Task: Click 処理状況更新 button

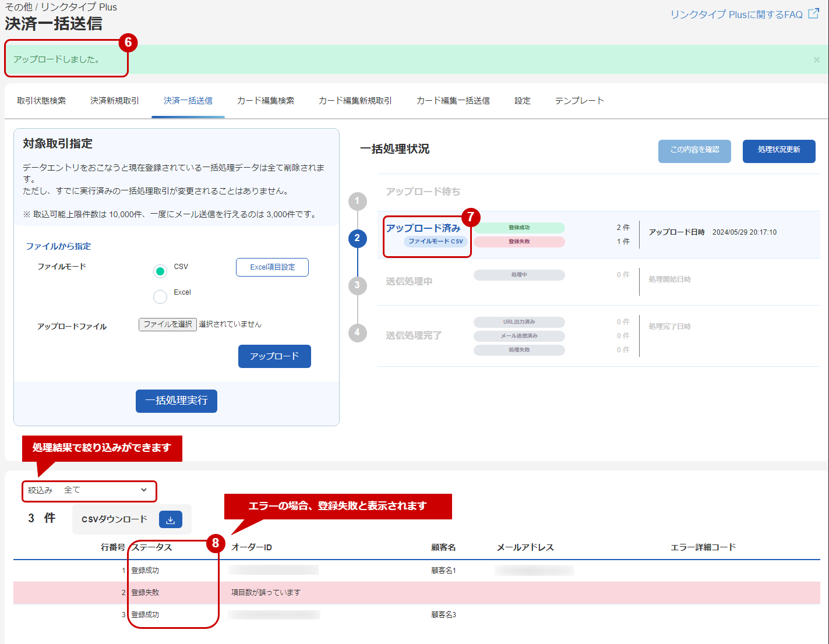Action: pos(779,151)
